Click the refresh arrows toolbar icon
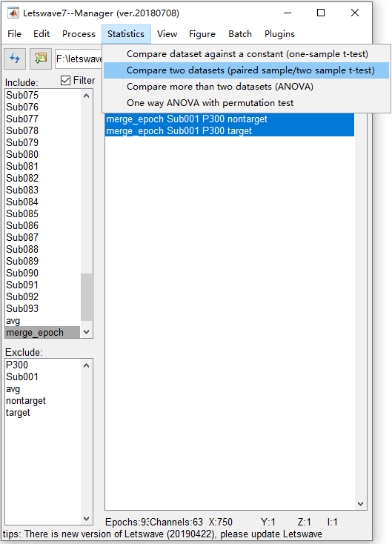392x544 pixels. pyautogui.click(x=15, y=59)
